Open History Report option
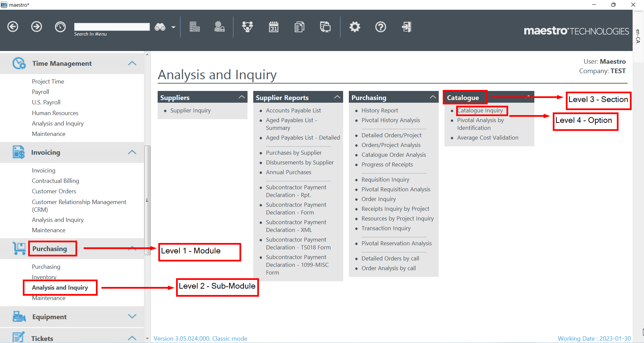The height and width of the screenshot is (343, 644). 380,110
